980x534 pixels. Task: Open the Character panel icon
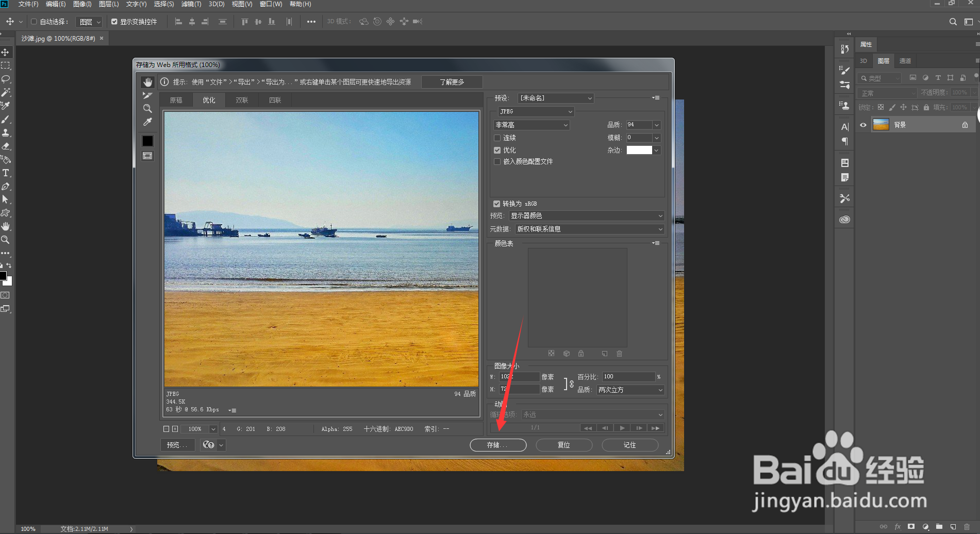point(844,127)
